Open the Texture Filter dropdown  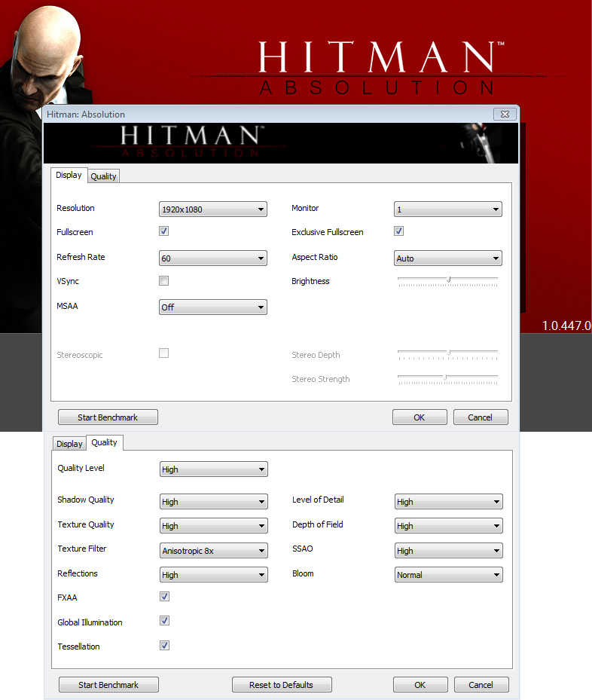pyautogui.click(x=214, y=551)
